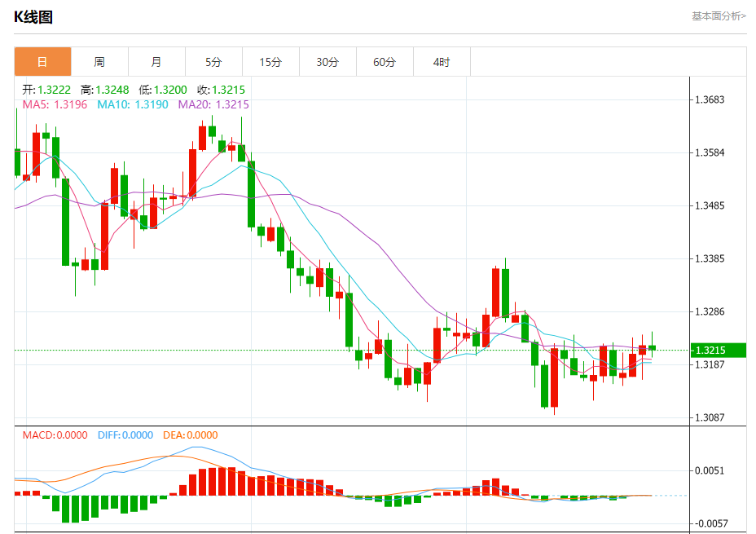
Task: Open the 5分 interval tab
Action: [213, 62]
